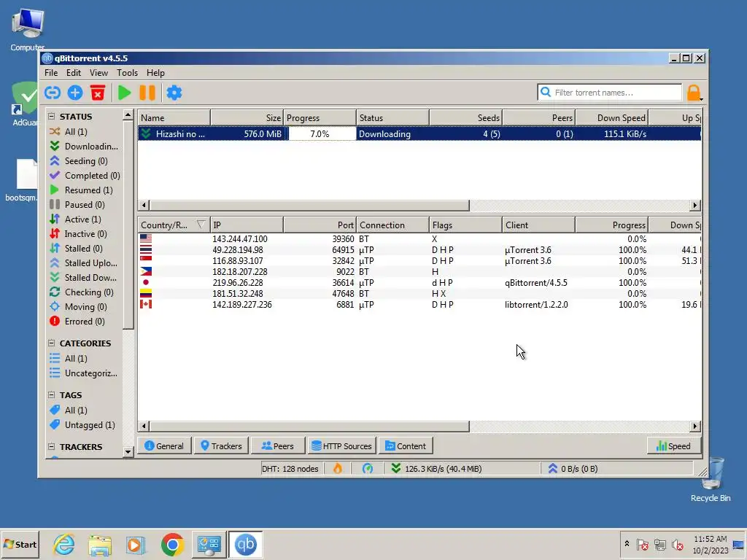Click the orange lock UI icon

click(694, 93)
